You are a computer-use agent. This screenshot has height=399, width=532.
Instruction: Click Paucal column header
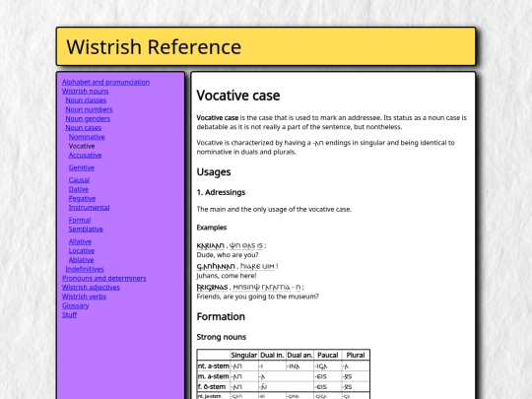(x=328, y=356)
